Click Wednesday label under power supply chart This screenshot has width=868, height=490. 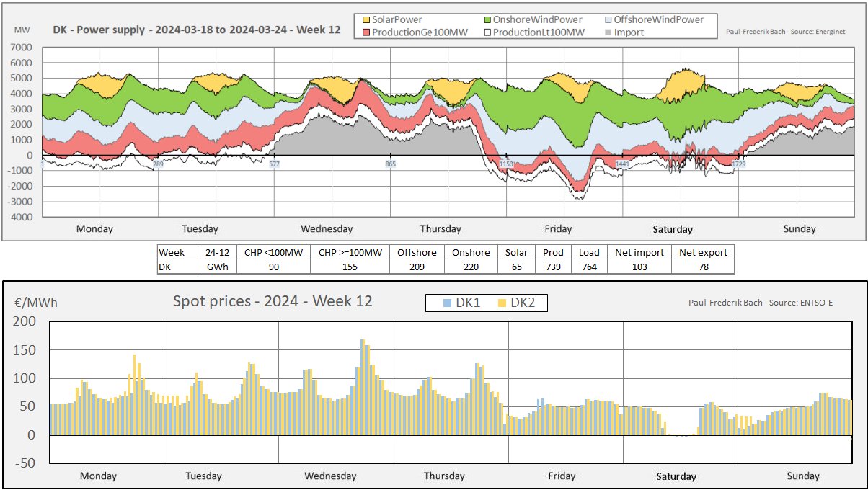coord(327,229)
